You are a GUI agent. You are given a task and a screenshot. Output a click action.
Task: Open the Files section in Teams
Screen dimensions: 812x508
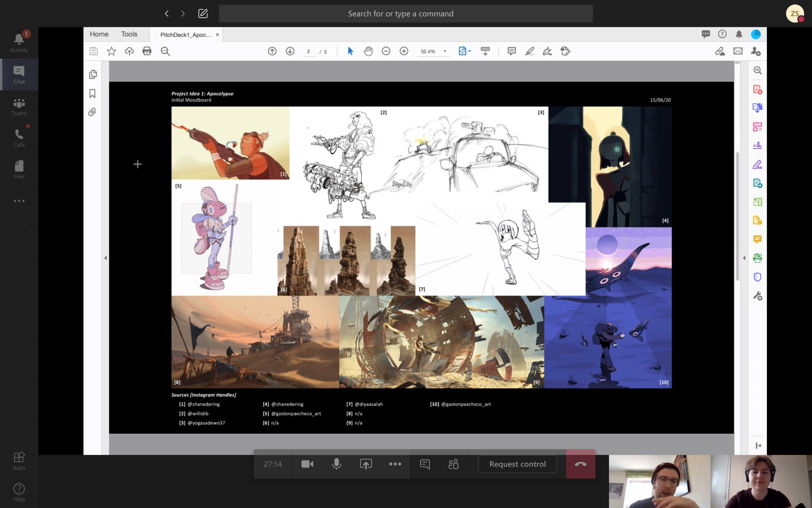pyautogui.click(x=19, y=170)
